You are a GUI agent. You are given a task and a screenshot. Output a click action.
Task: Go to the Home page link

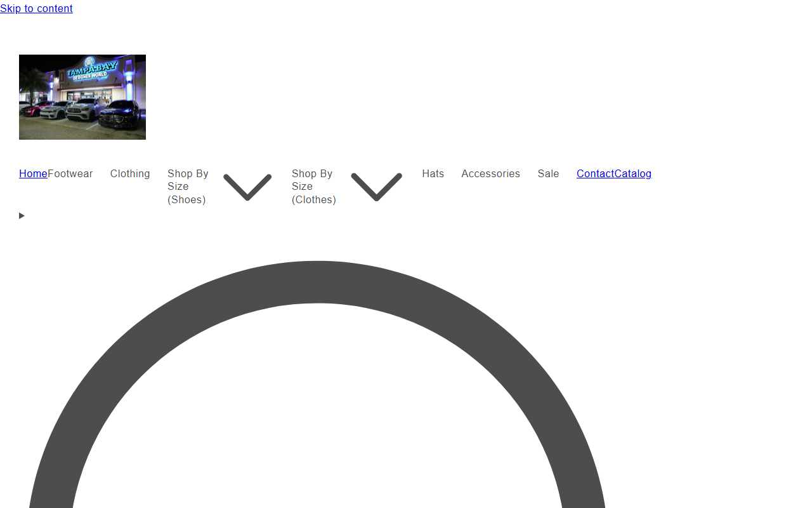33,173
